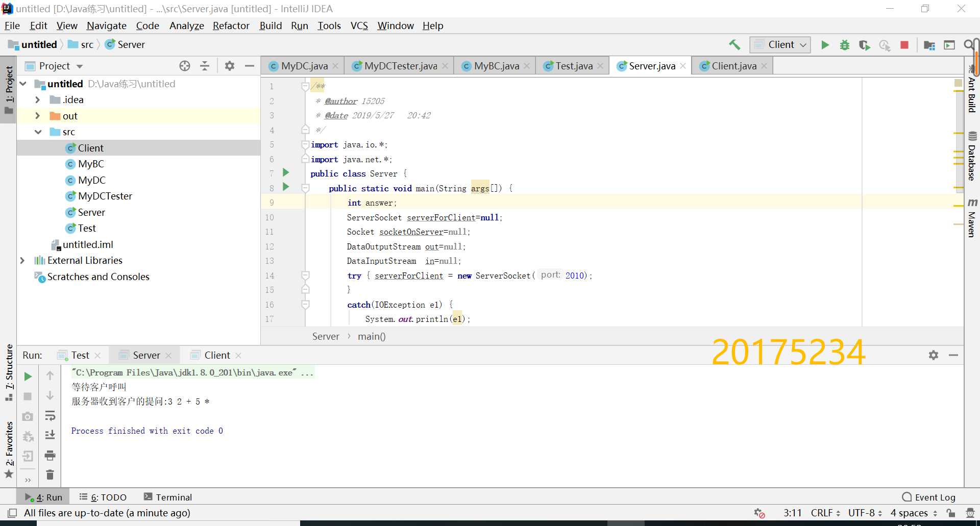This screenshot has width=980, height=526.
Task: Collapse the untitled project root node
Action: (x=23, y=84)
